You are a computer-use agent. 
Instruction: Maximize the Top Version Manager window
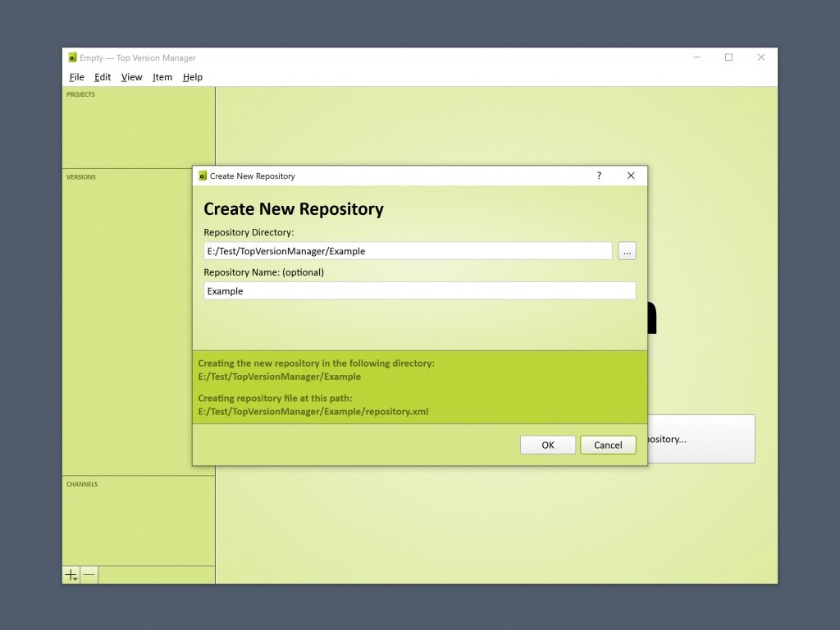728,57
